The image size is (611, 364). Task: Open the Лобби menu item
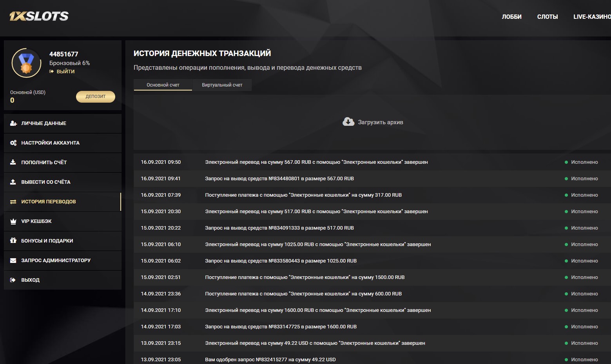(x=511, y=17)
